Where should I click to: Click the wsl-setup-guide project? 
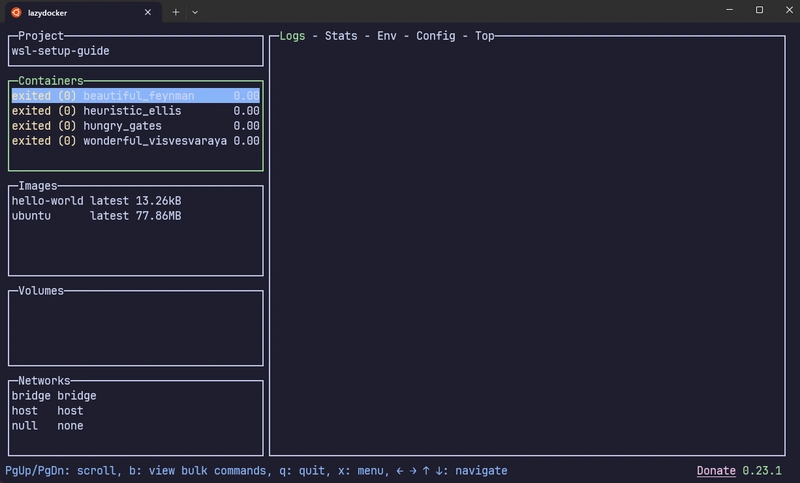(60, 50)
